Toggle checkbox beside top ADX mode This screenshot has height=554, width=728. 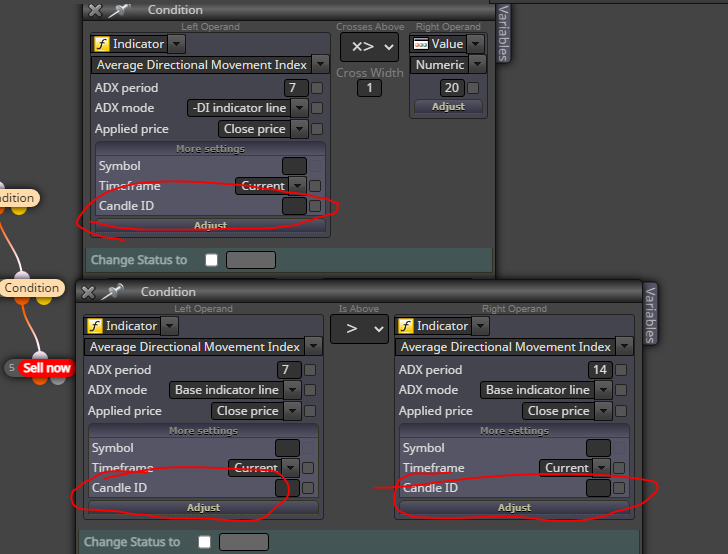coord(317,108)
